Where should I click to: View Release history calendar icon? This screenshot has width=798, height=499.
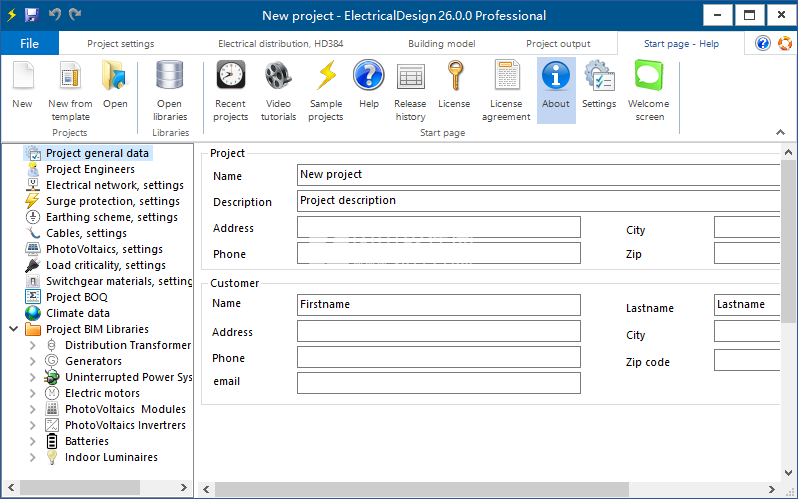(410, 77)
